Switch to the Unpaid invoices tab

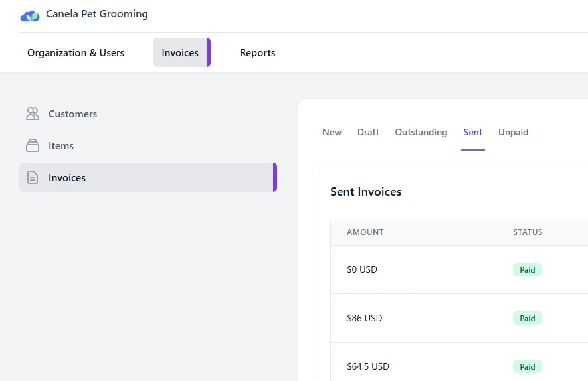tap(514, 132)
